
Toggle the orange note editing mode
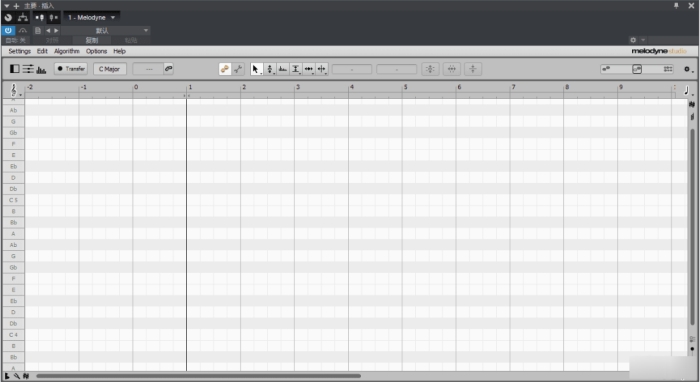225,69
